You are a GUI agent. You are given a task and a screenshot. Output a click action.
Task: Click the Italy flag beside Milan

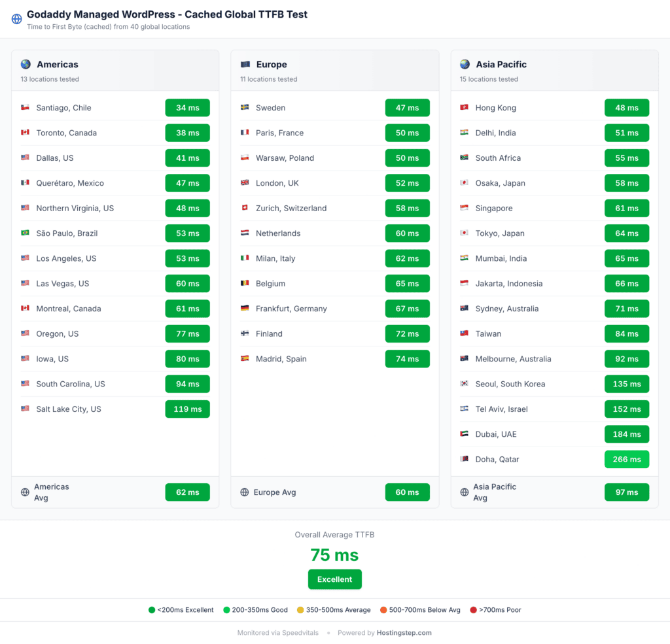tap(245, 258)
